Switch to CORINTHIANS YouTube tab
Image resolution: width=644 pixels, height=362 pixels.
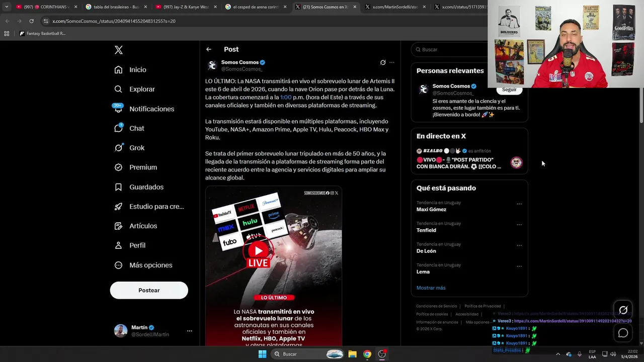coord(46,7)
